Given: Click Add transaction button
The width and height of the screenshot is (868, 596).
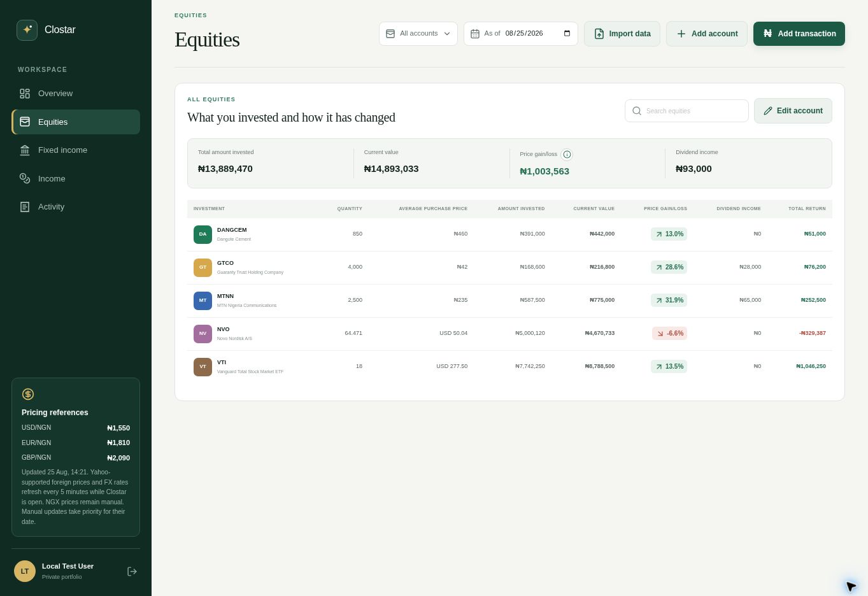Looking at the screenshot, I should pyautogui.click(x=799, y=34).
